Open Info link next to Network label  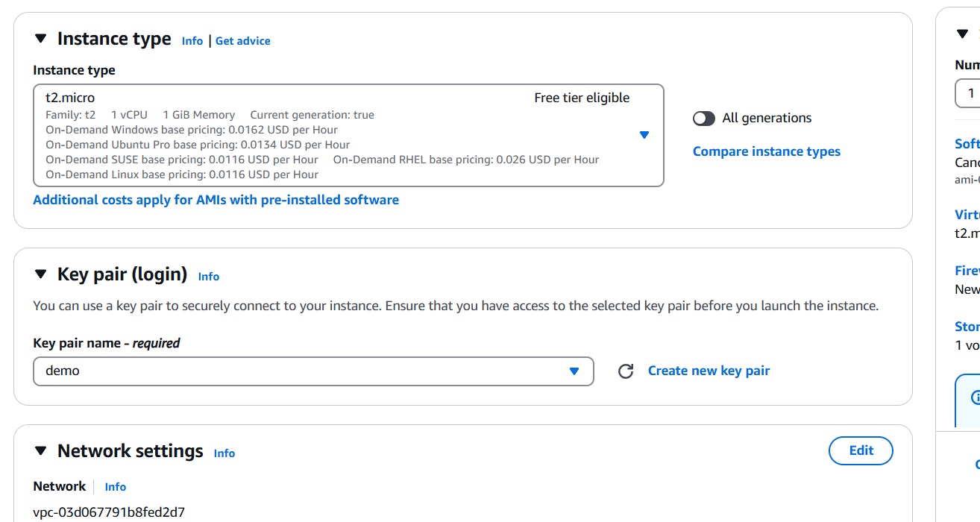(x=116, y=487)
